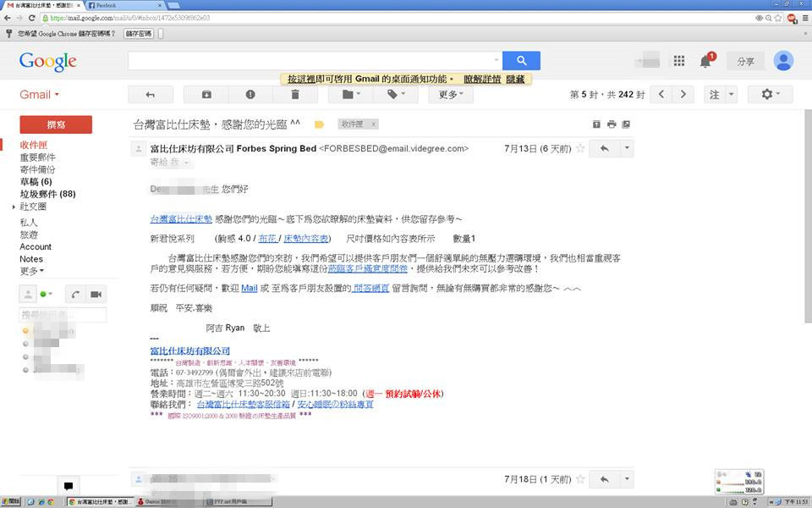This screenshot has width=812, height=508.
Task: Show recipient details dropdown
Action: point(186,163)
